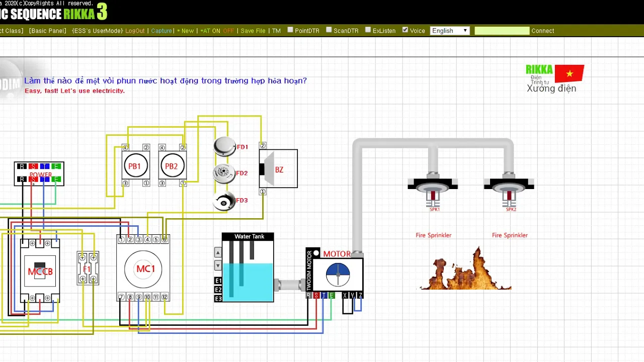Click the E1 electrode terminal on tank
Screen dimensions: 644x362
pos(218,281)
